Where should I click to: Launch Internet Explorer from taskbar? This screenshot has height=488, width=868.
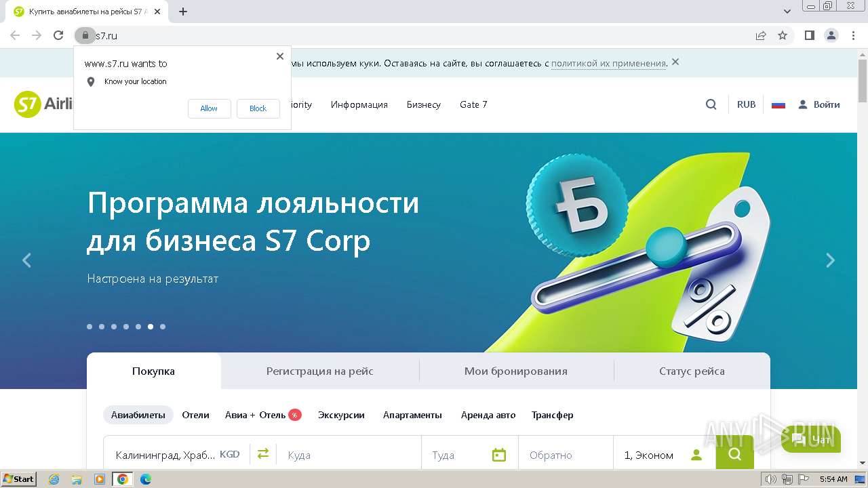click(x=54, y=479)
